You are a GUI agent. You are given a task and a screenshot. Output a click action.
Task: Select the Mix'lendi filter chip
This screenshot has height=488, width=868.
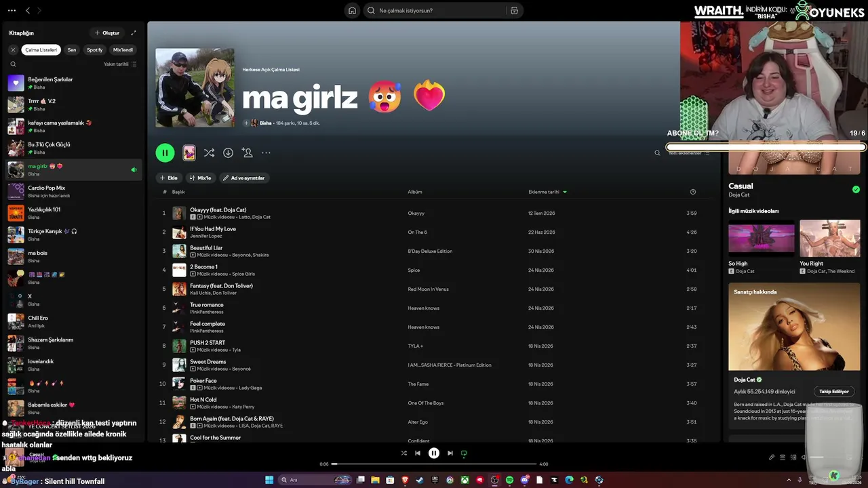(123, 49)
